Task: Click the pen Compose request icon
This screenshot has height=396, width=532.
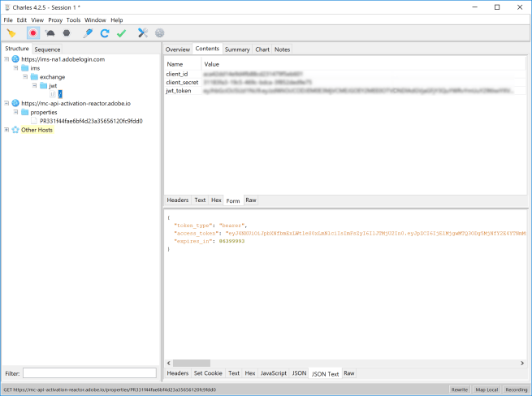Action: click(88, 33)
